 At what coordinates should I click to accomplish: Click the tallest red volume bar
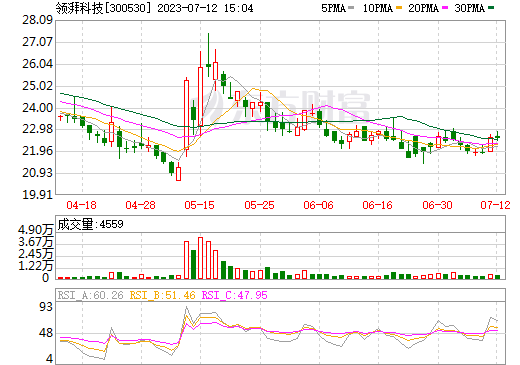[200, 258]
